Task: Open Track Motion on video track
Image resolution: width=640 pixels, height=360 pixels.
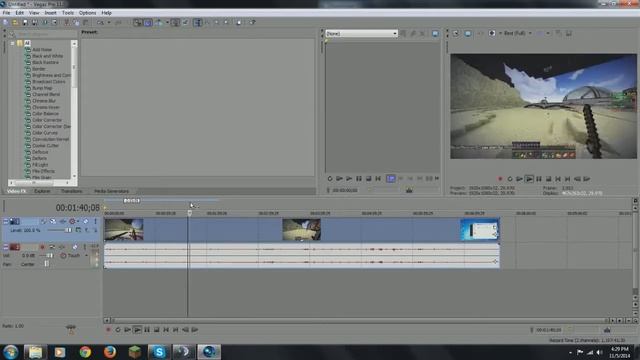Action: (53, 221)
